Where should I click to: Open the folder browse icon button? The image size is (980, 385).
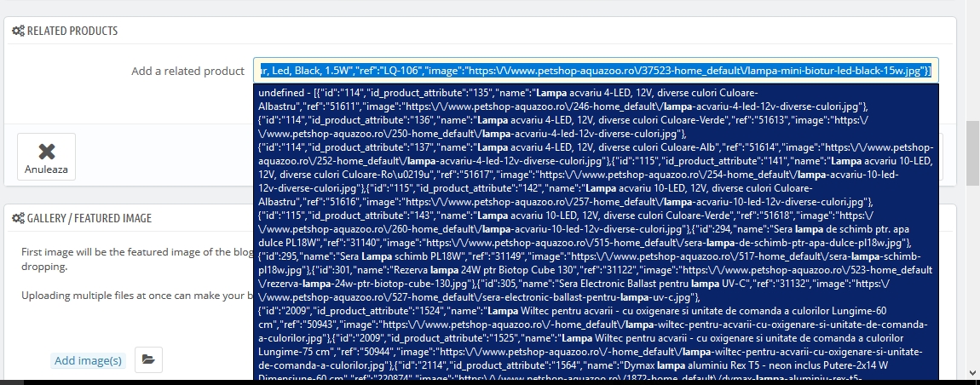click(148, 360)
